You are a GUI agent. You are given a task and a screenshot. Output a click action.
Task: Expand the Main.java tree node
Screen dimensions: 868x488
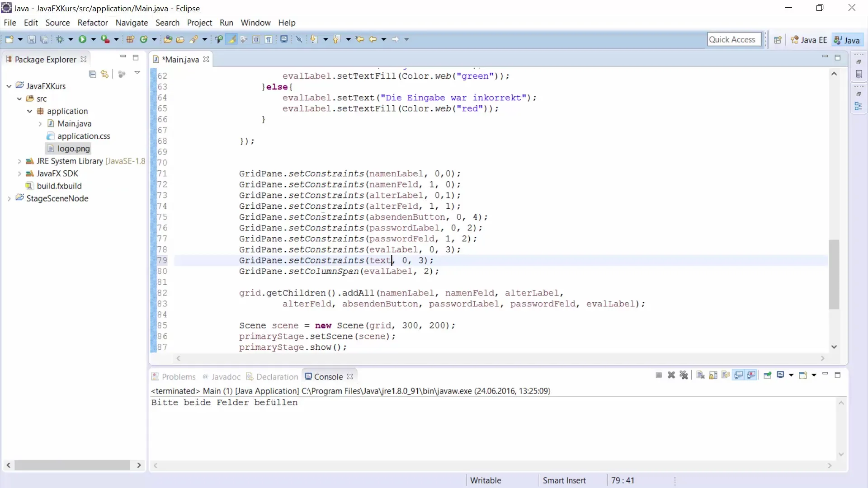coord(40,124)
